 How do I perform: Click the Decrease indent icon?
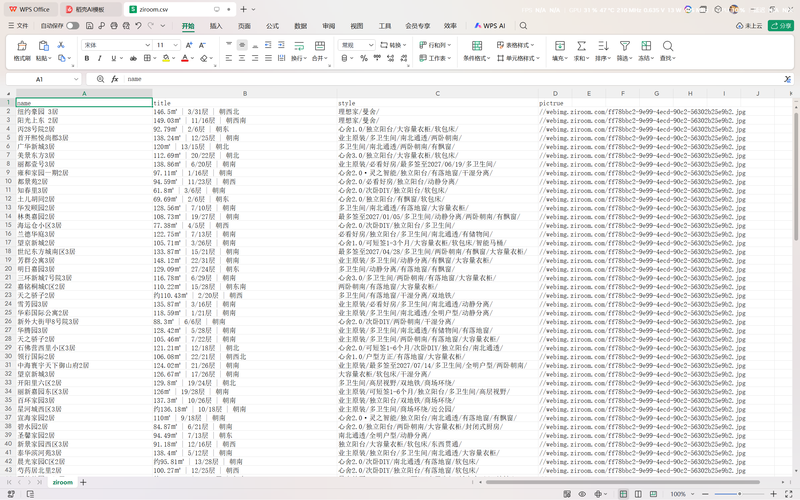click(x=268, y=45)
